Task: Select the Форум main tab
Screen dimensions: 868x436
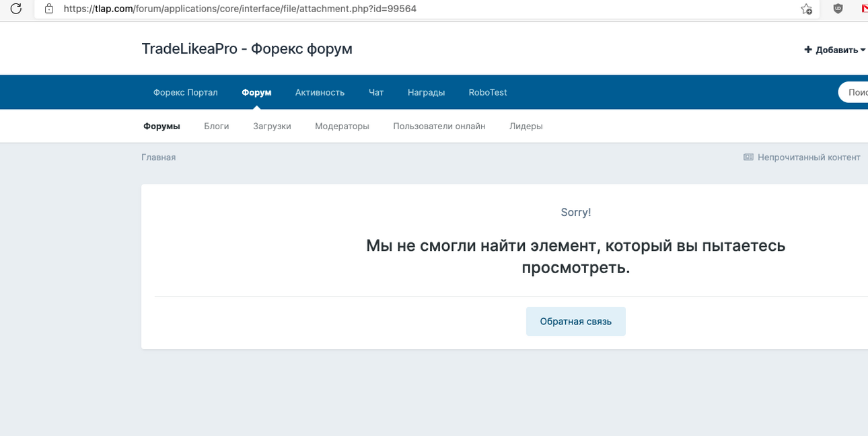Action: click(256, 92)
